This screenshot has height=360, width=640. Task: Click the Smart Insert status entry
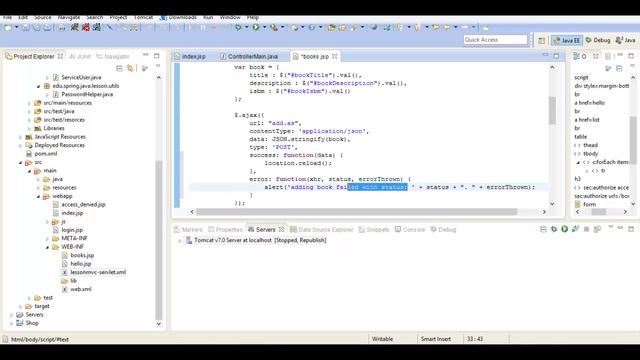point(436,339)
